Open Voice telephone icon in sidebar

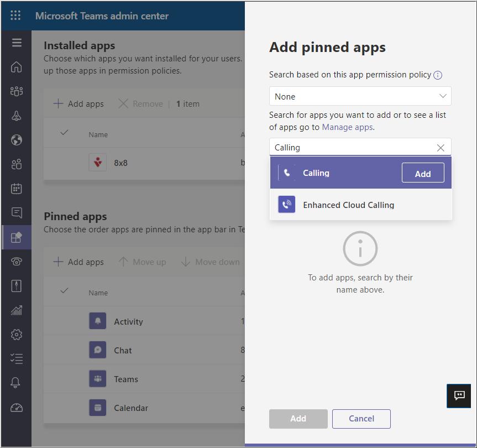[17, 262]
